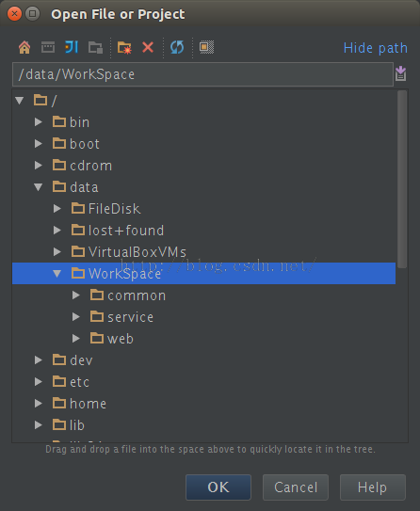Viewport: 420px width, 511px height.
Task: Refresh the file tree
Action: 177,47
